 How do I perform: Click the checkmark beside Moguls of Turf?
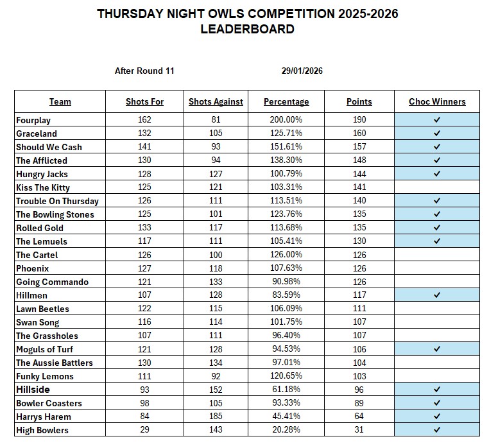point(437,349)
